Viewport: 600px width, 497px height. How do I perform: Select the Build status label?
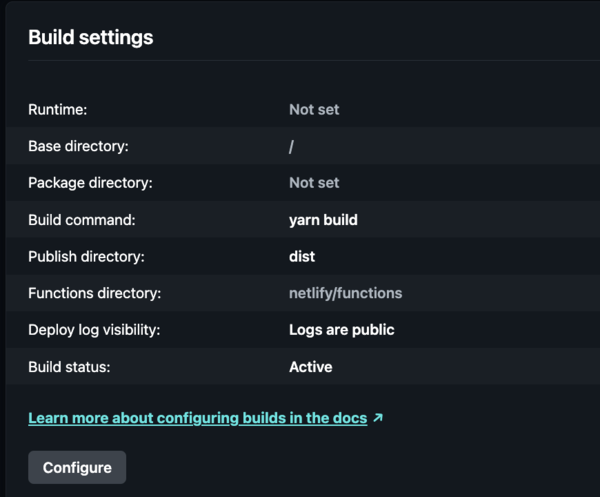click(69, 367)
